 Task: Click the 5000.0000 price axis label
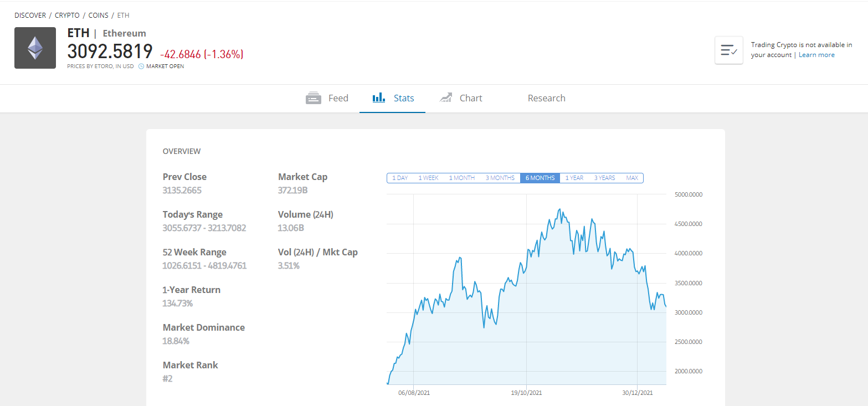coord(688,194)
